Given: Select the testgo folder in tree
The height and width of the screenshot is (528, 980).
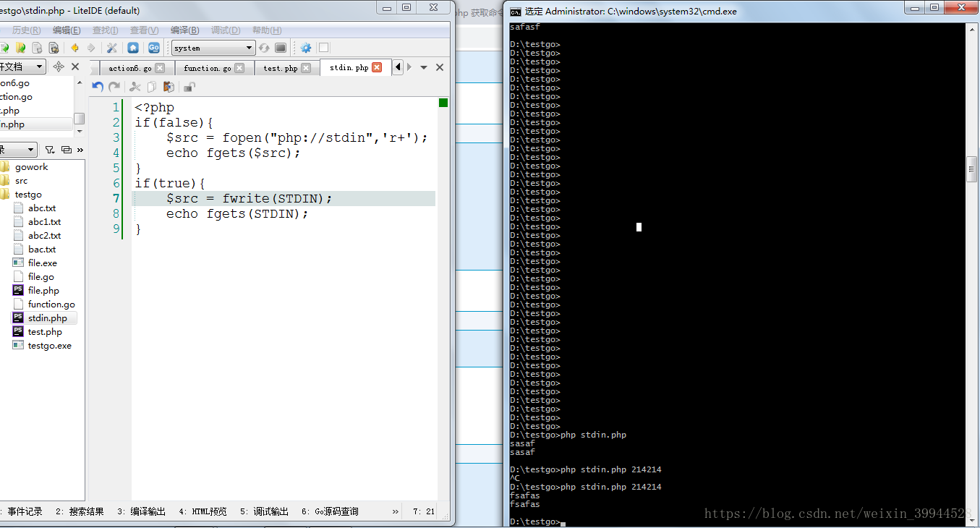Looking at the screenshot, I should point(28,195).
